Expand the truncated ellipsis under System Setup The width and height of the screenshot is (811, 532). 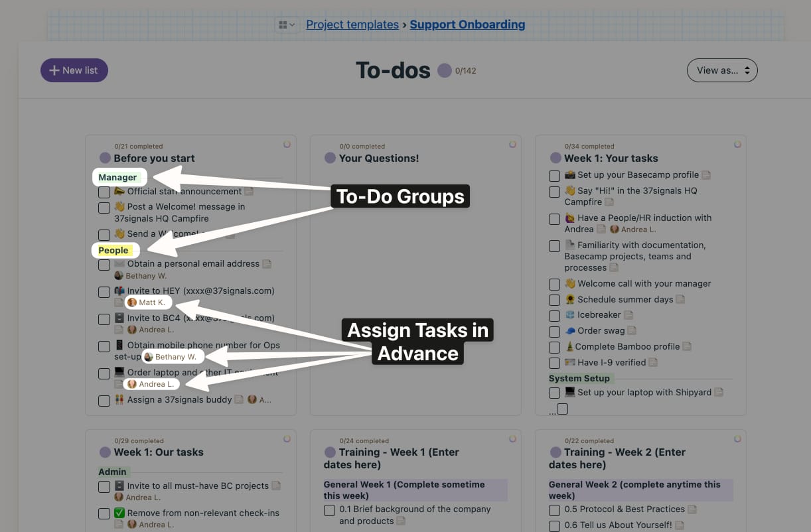coord(553,413)
